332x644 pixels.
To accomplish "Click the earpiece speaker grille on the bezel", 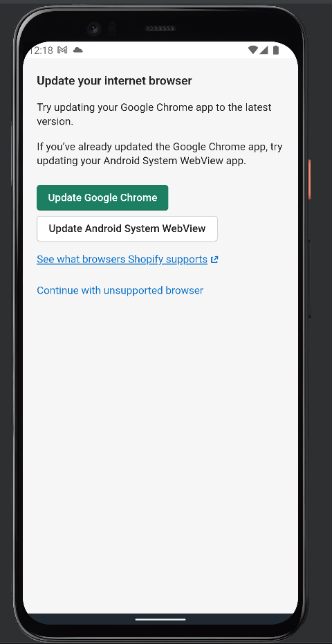I will [160, 28].
